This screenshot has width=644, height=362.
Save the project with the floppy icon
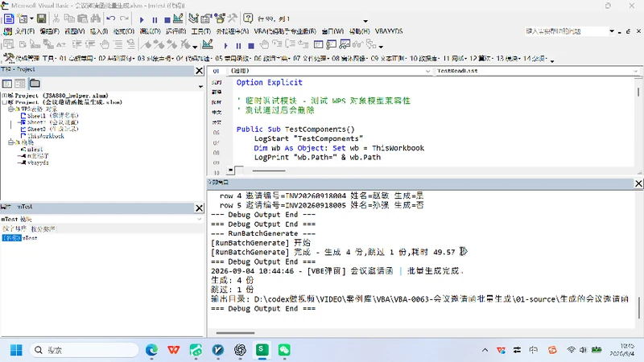coord(42,19)
